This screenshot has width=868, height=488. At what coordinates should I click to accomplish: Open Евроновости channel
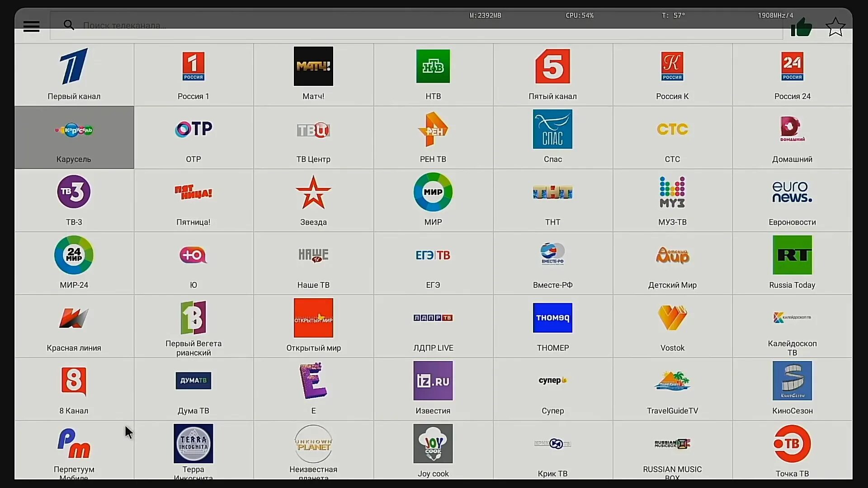click(792, 200)
